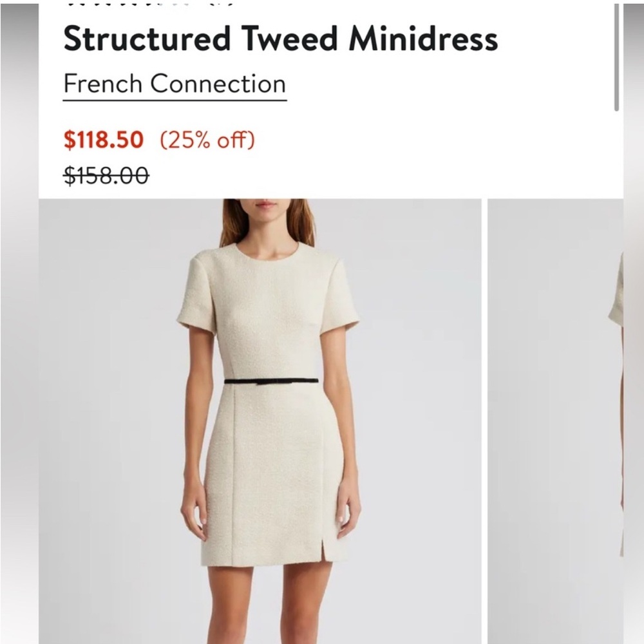644x644 pixels.
Task: Tap the dollar sign of the sale price
Action: [71, 138]
